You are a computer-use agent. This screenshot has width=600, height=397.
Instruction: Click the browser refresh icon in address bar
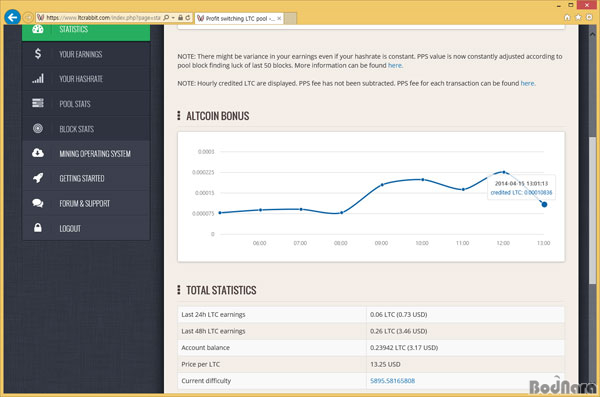click(x=188, y=18)
